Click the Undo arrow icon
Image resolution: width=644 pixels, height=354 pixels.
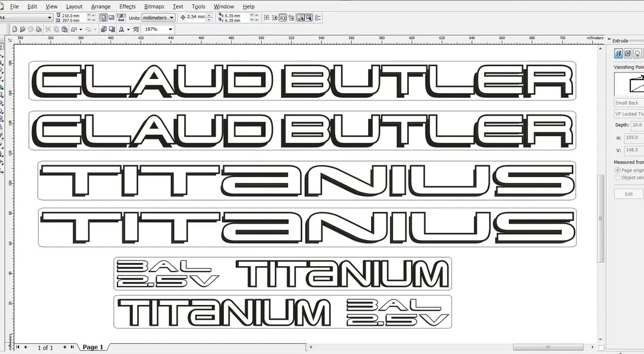pyautogui.click(x=74, y=29)
